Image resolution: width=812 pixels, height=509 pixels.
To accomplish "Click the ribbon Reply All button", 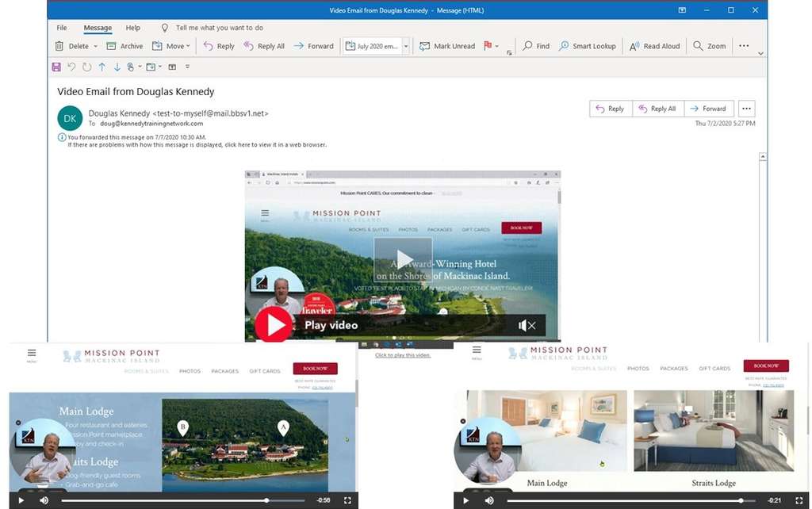I will (x=264, y=46).
